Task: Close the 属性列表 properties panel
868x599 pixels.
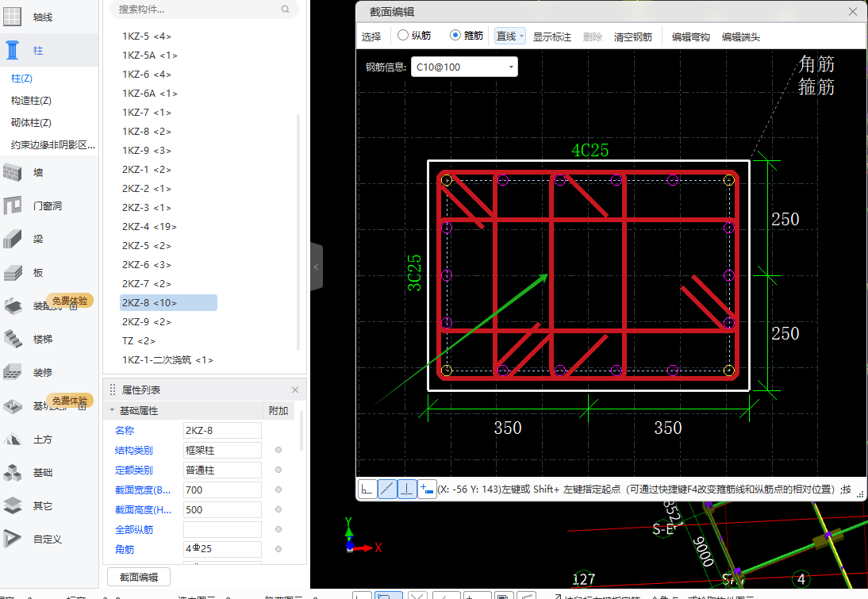Action: point(295,390)
